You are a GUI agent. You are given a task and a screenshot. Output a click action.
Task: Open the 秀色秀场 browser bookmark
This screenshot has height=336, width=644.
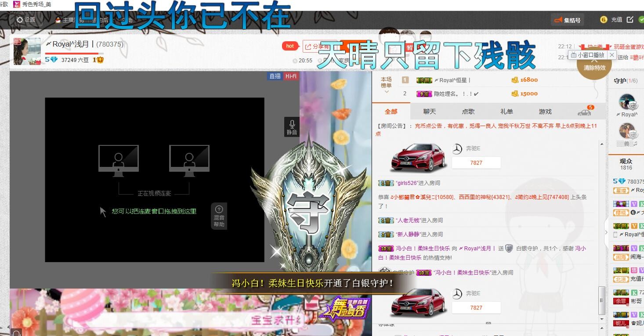pyautogui.click(x=32, y=4)
